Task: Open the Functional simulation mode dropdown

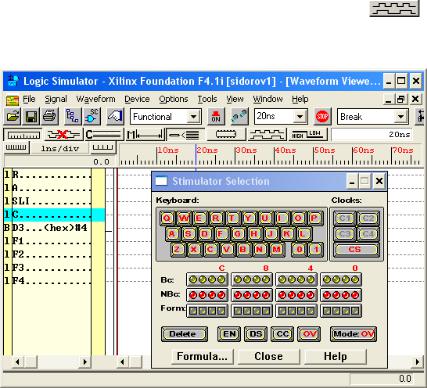Action: (193, 117)
